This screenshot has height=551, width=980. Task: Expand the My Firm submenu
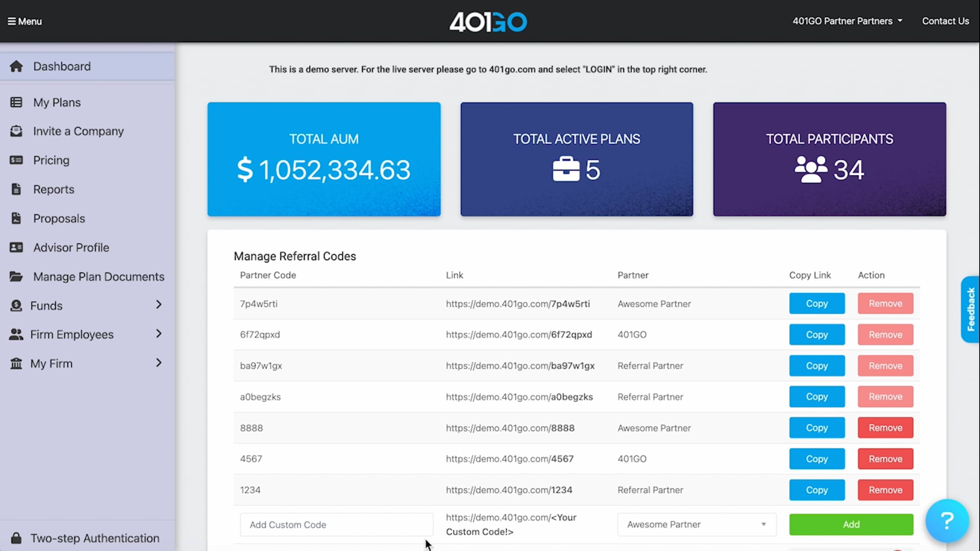click(159, 363)
